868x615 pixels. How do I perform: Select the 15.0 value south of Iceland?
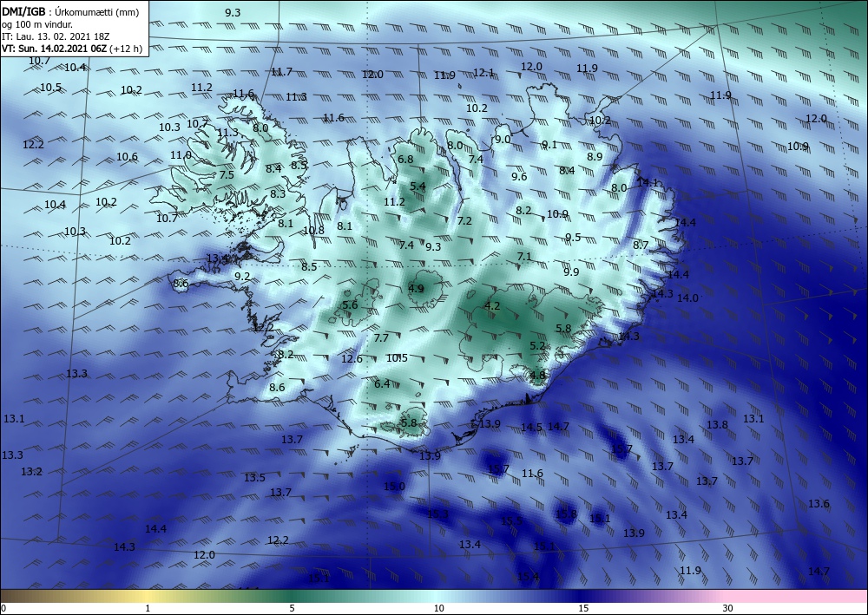point(395,486)
